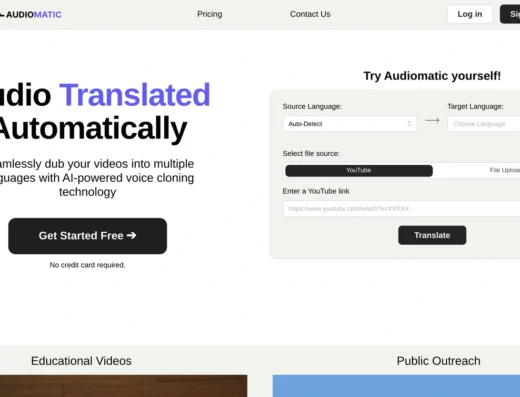Click the purple Translated headline word
The width and height of the screenshot is (520, 397).
pos(135,95)
